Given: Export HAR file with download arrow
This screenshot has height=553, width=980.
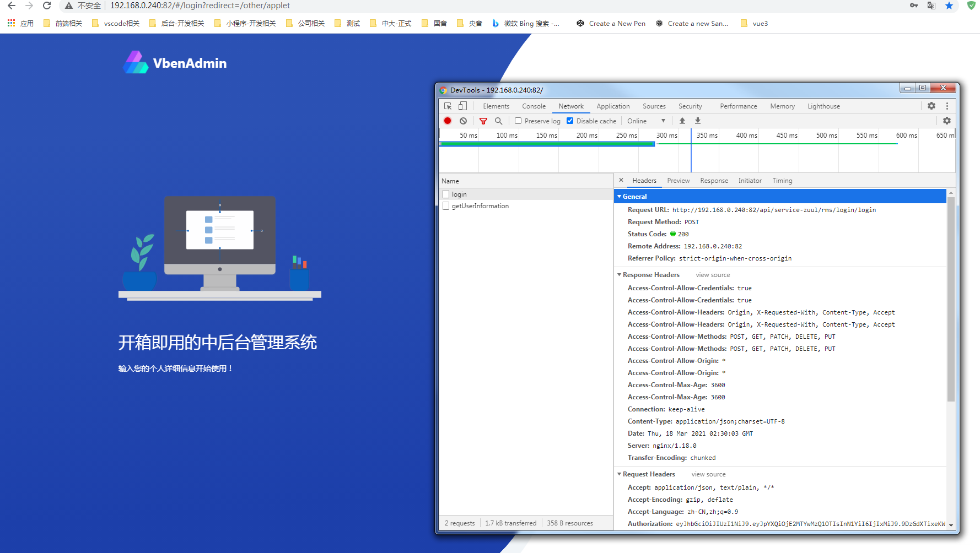Looking at the screenshot, I should click(x=698, y=121).
